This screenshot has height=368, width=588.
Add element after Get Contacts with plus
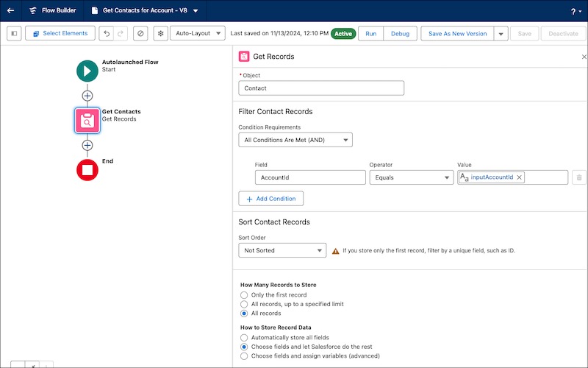[87, 145]
